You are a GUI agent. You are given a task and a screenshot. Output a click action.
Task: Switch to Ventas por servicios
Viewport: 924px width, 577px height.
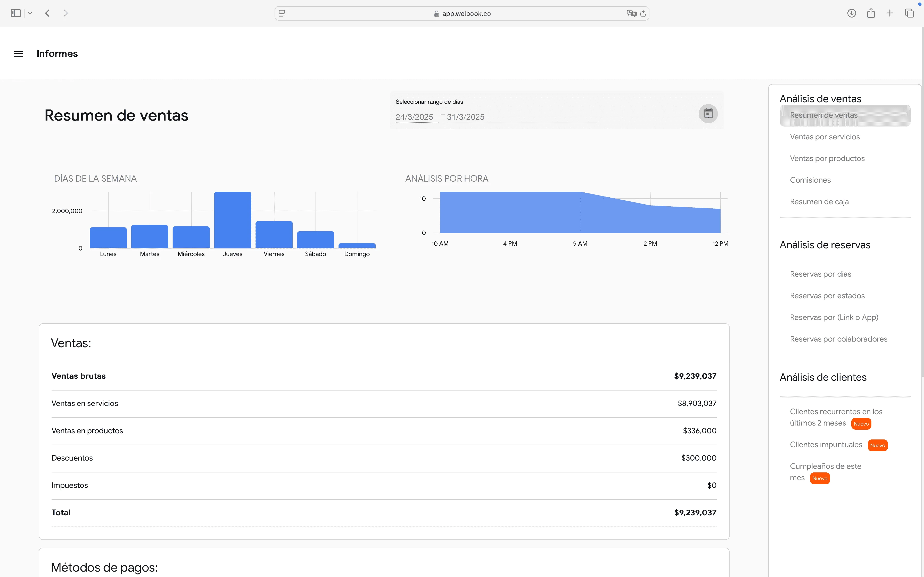tap(824, 136)
